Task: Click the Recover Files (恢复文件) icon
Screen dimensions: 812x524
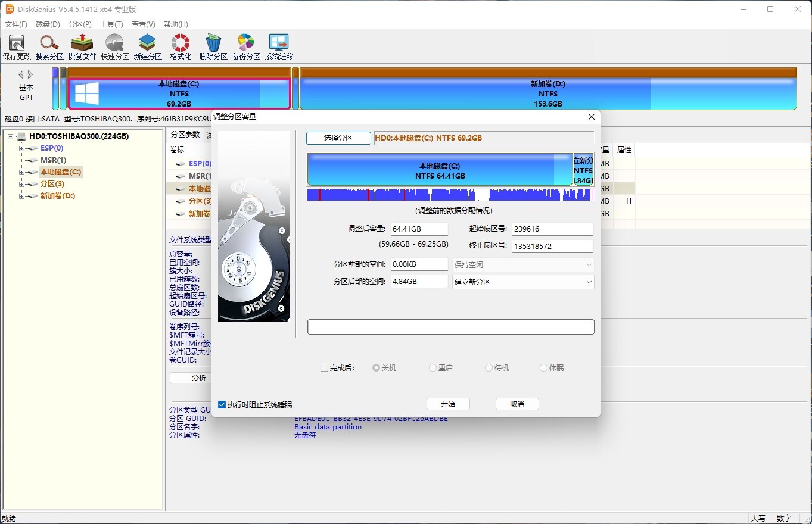Action: [82, 47]
